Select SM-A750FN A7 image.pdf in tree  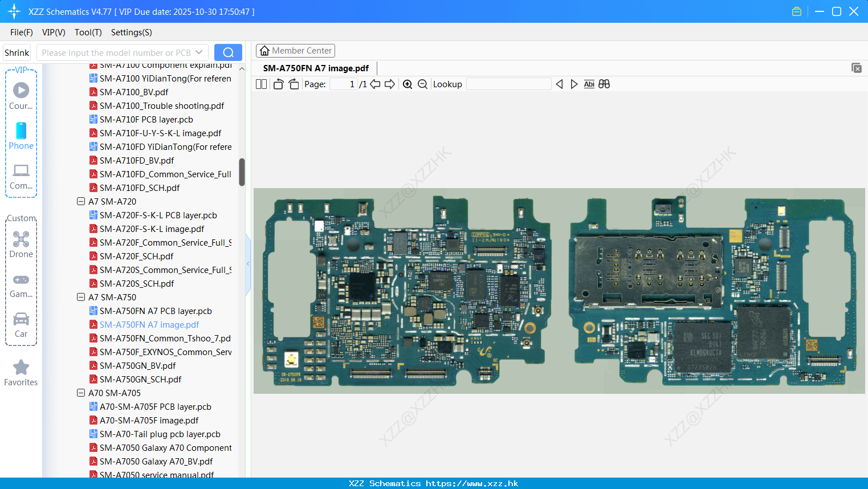tap(149, 324)
